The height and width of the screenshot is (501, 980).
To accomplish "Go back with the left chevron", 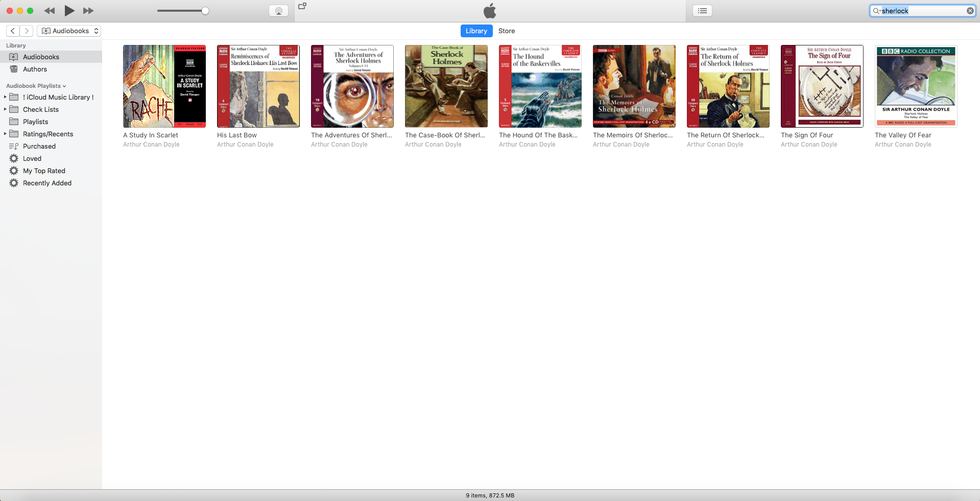I will click(x=13, y=31).
